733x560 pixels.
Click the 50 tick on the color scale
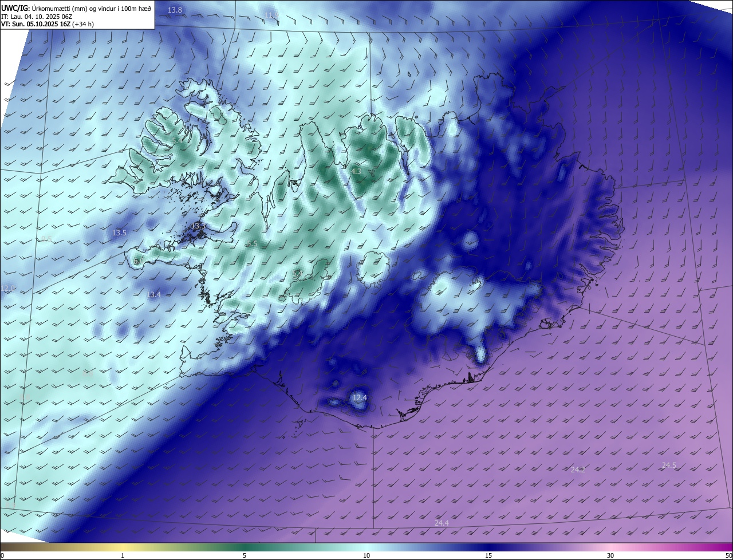click(728, 555)
